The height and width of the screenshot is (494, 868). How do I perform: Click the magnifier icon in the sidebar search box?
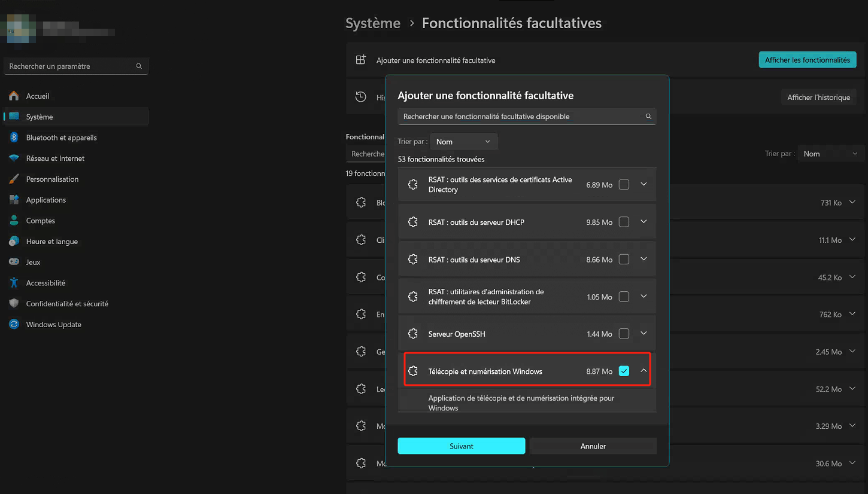pyautogui.click(x=139, y=66)
